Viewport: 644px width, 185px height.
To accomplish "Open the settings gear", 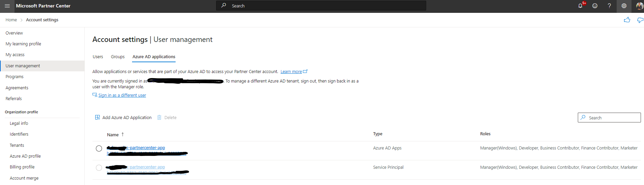I will point(624,6).
